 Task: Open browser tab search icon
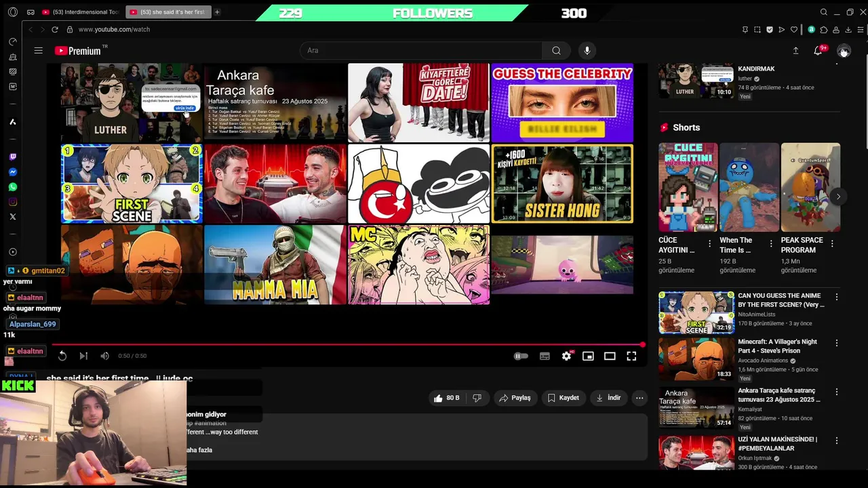point(824,12)
